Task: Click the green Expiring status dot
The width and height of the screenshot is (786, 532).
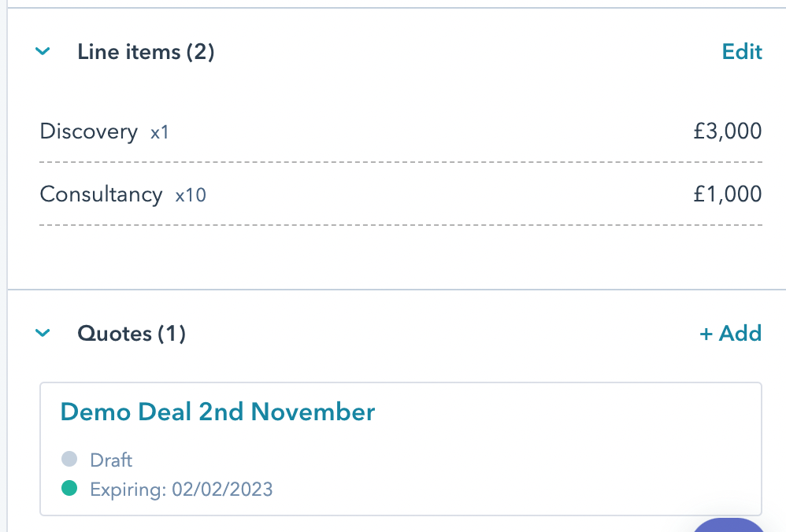Action: point(68,489)
